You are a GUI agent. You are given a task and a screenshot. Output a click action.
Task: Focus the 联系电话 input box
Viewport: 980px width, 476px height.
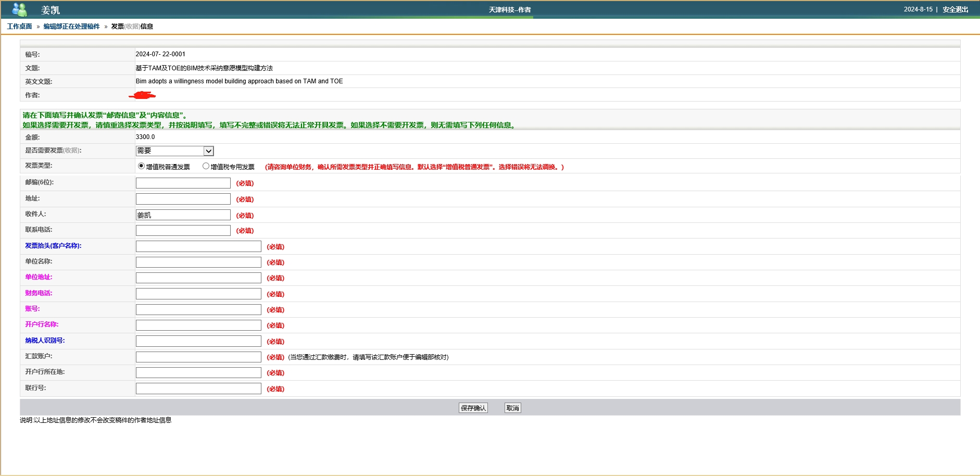click(x=183, y=231)
